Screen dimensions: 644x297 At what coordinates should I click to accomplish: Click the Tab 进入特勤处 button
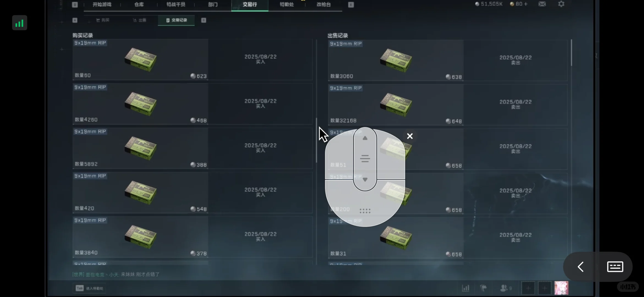pyautogui.click(x=89, y=288)
